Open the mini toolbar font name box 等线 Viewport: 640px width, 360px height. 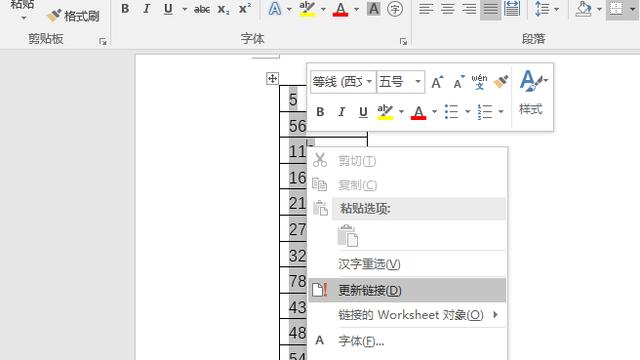click(343, 82)
